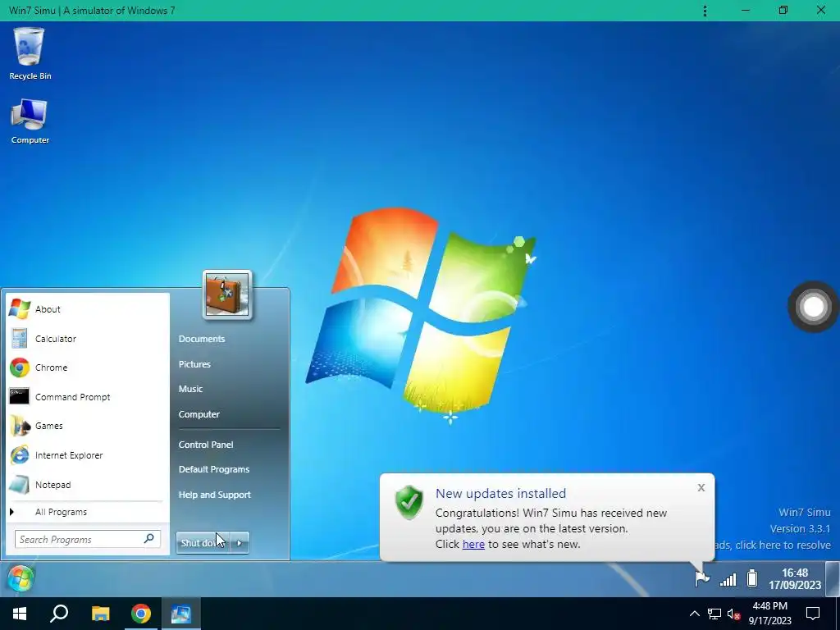Open Command Prompt from Start menu
The image size is (840, 630).
click(87, 397)
